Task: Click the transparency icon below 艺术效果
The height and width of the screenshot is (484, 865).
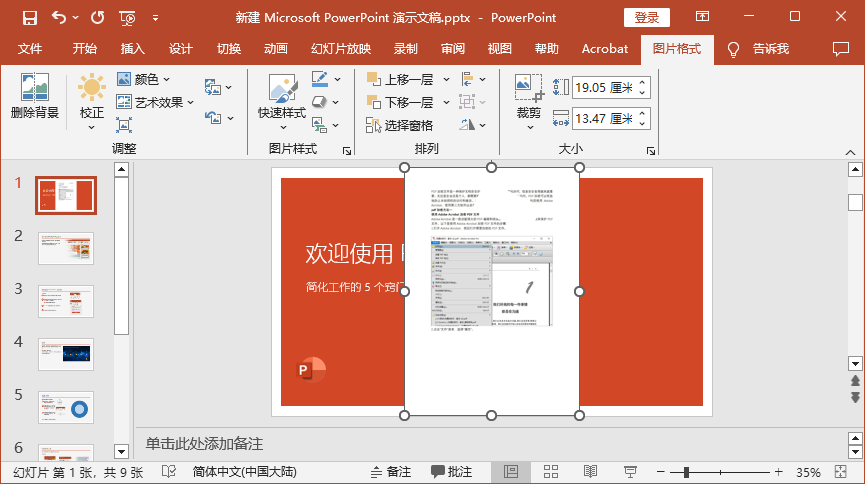Action: click(124, 125)
